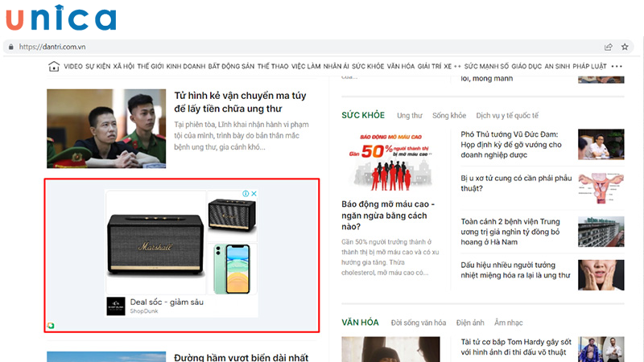Click the Deal sốc - giảm sâu ad text

(x=167, y=302)
